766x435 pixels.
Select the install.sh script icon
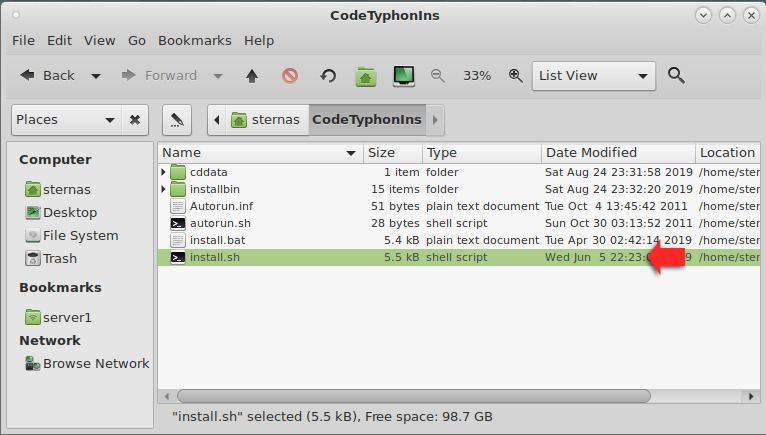pyautogui.click(x=178, y=258)
